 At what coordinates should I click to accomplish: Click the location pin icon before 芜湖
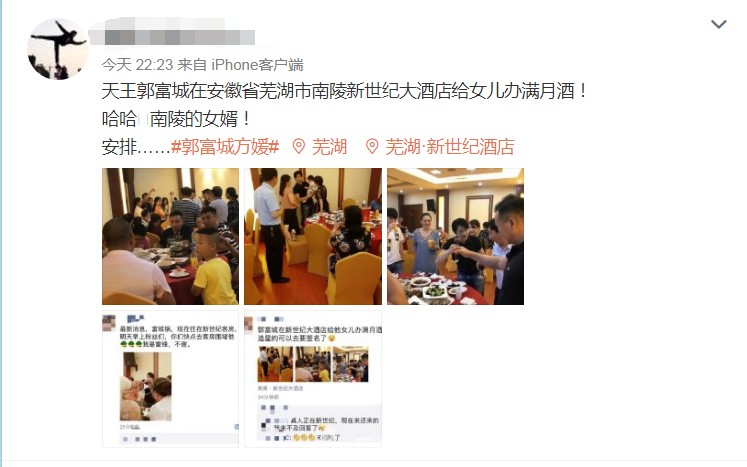coord(299,147)
